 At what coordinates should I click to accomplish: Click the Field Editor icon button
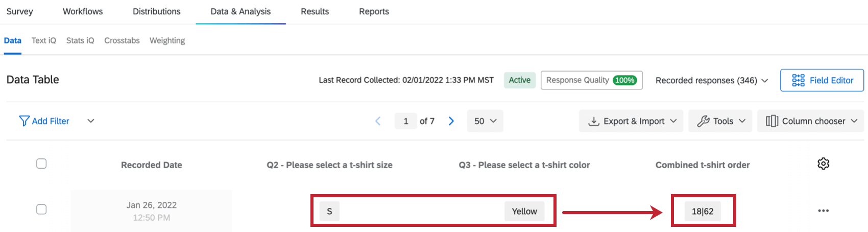(798, 80)
